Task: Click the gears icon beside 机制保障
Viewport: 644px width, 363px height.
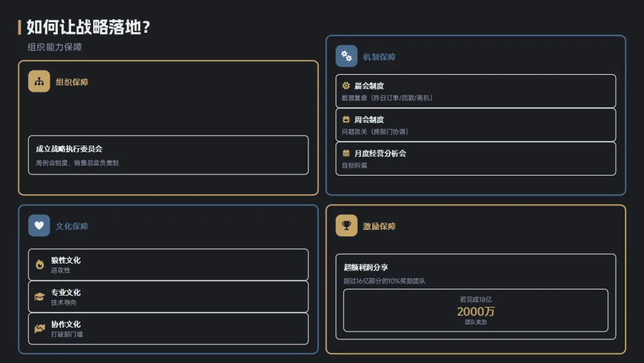Action: tap(346, 56)
